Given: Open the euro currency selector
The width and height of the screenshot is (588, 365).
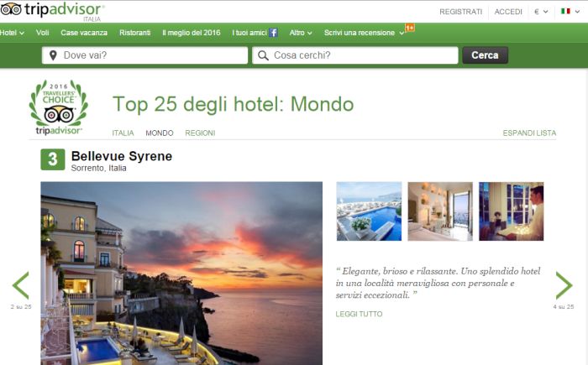Looking at the screenshot, I should click(541, 12).
